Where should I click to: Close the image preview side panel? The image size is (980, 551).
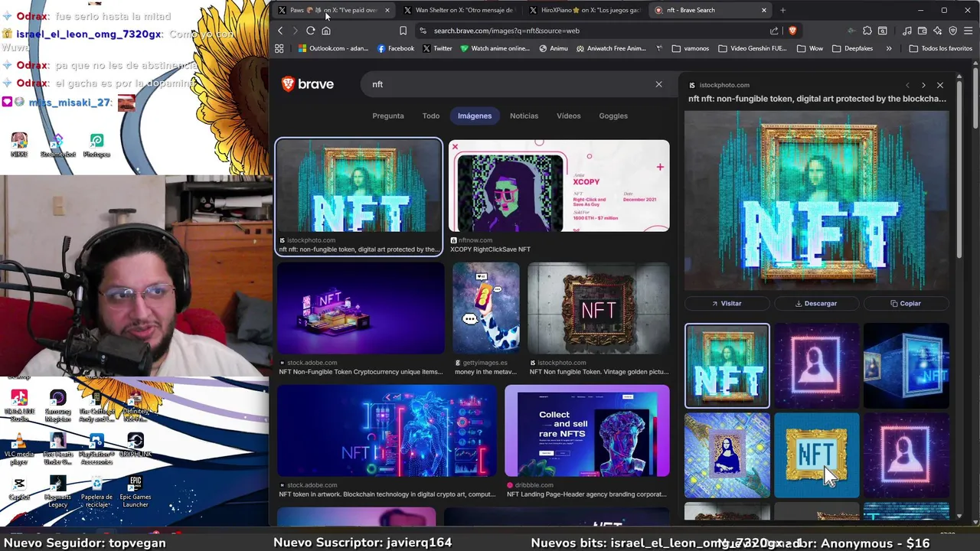pyautogui.click(x=940, y=85)
